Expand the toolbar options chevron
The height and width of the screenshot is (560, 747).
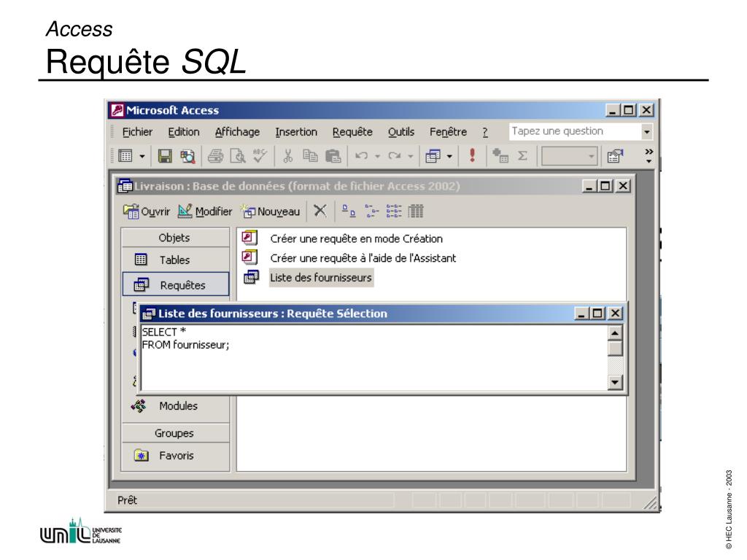point(649,156)
